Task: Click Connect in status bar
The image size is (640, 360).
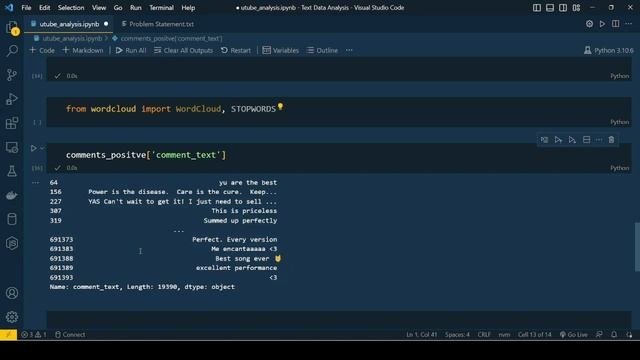Action: point(70,335)
